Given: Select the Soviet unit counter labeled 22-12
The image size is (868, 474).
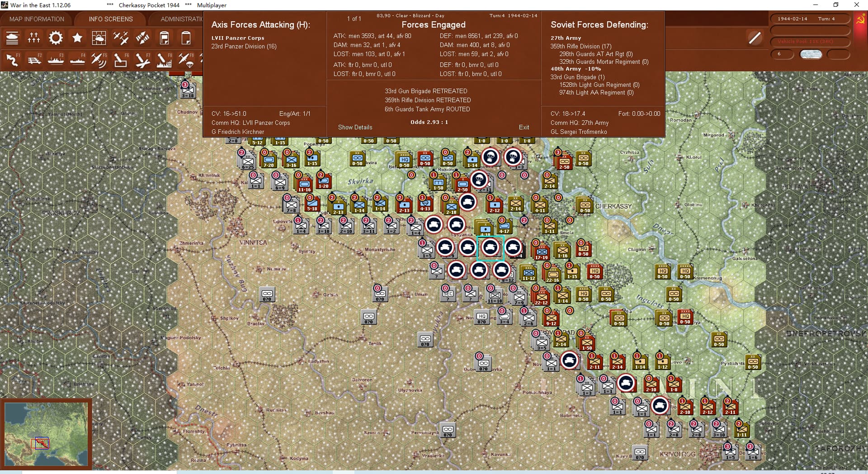Looking at the screenshot, I should (541, 297).
